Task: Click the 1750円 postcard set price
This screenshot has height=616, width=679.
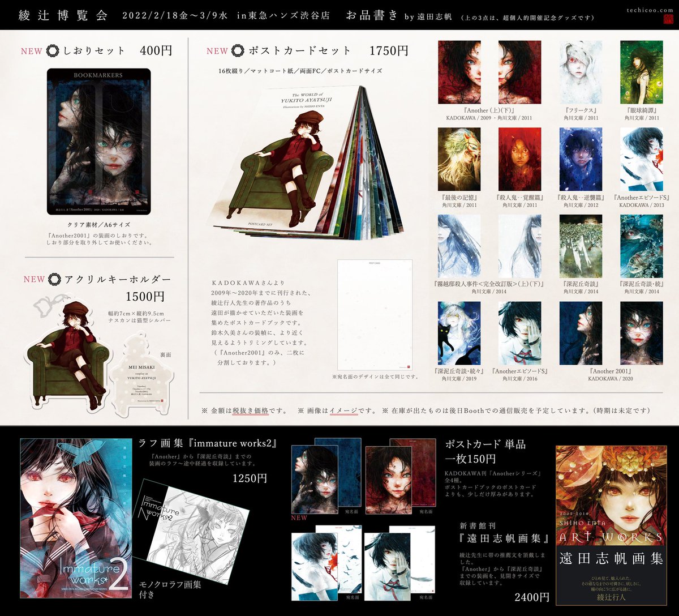Action: point(389,50)
